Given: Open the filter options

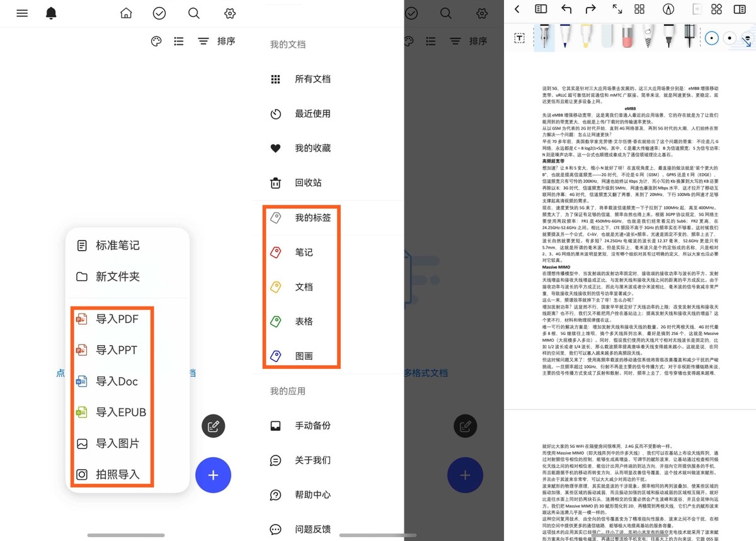Looking at the screenshot, I should tap(202, 41).
